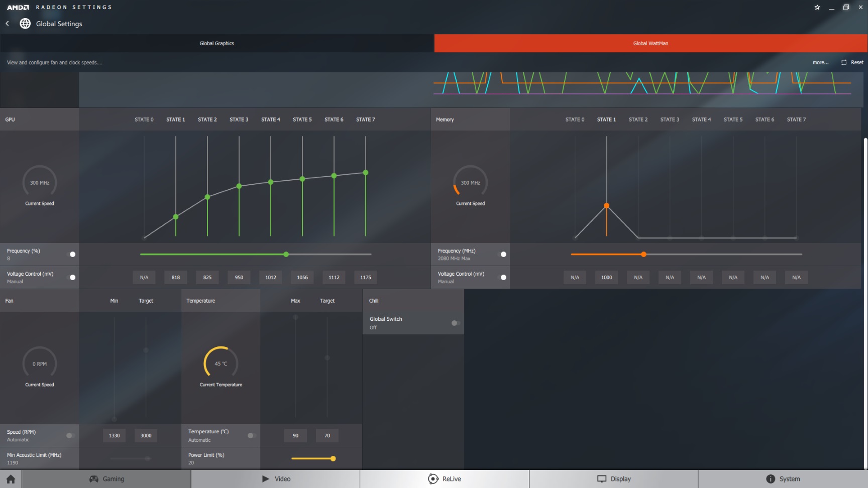
Task: Open the Gaming tab
Action: (x=106, y=479)
